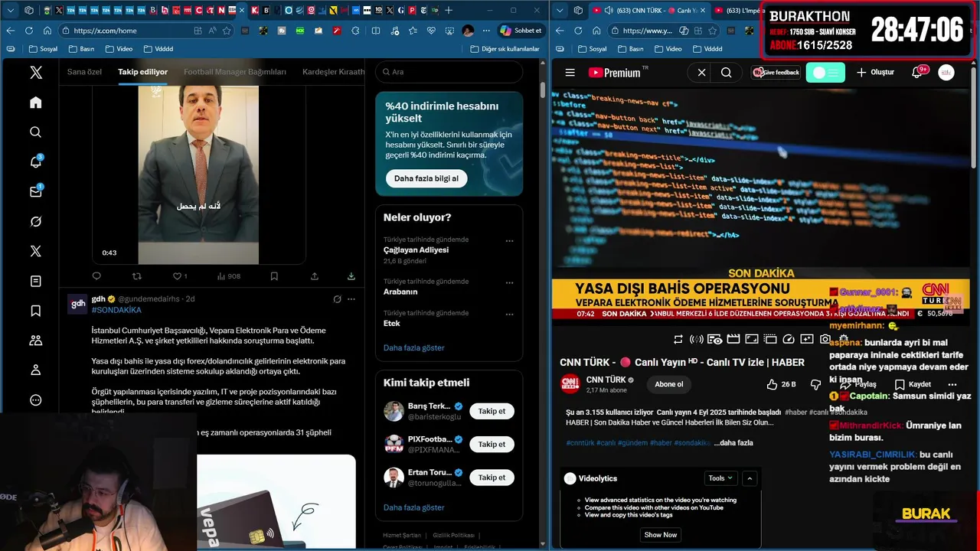This screenshot has width=980, height=551.
Task: Expand tab list chevron in left browser
Action: pos(11,10)
